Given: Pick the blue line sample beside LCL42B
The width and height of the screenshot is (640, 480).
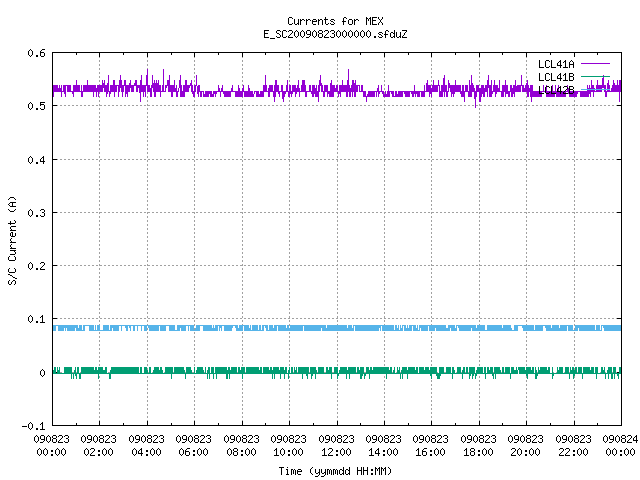Looking at the screenshot, I should point(595,89).
